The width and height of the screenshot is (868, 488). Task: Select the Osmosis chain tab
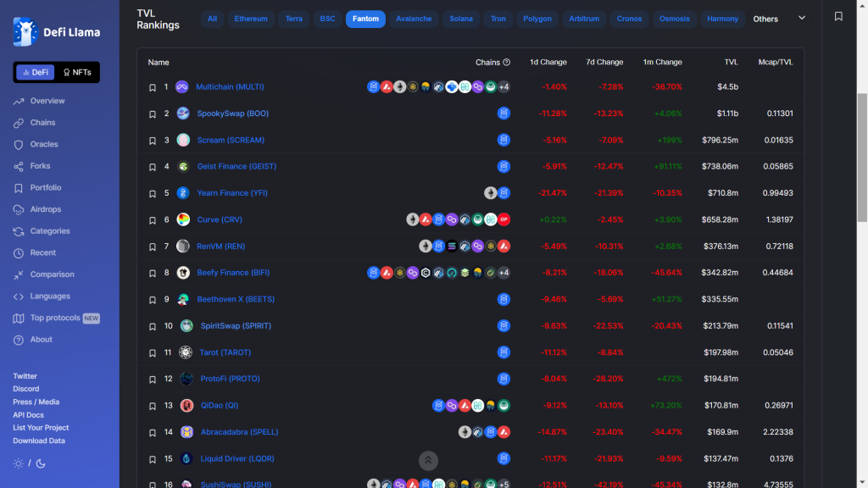point(674,19)
